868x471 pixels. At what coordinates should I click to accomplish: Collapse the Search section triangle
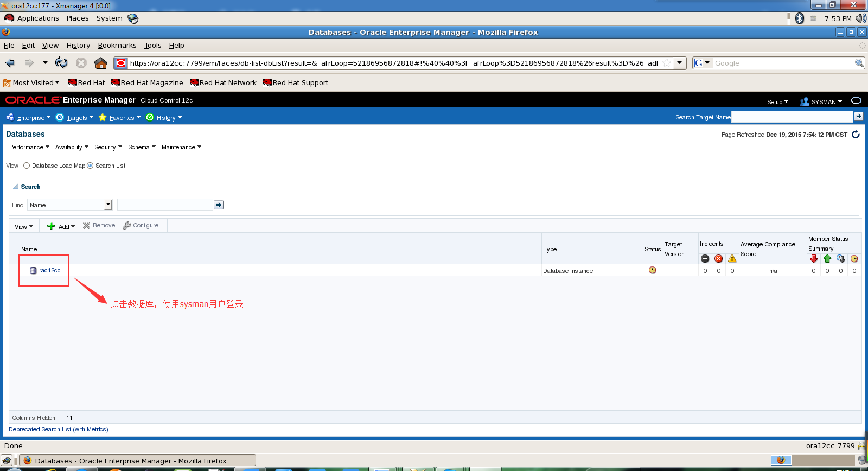(16, 186)
